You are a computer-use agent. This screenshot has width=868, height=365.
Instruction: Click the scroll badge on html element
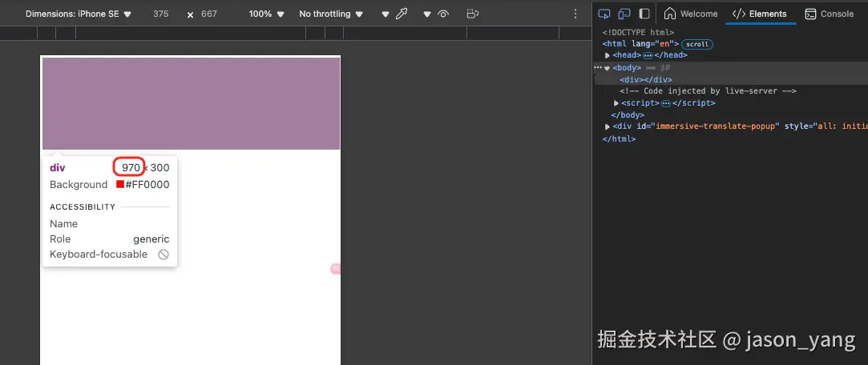pyautogui.click(x=697, y=44)
